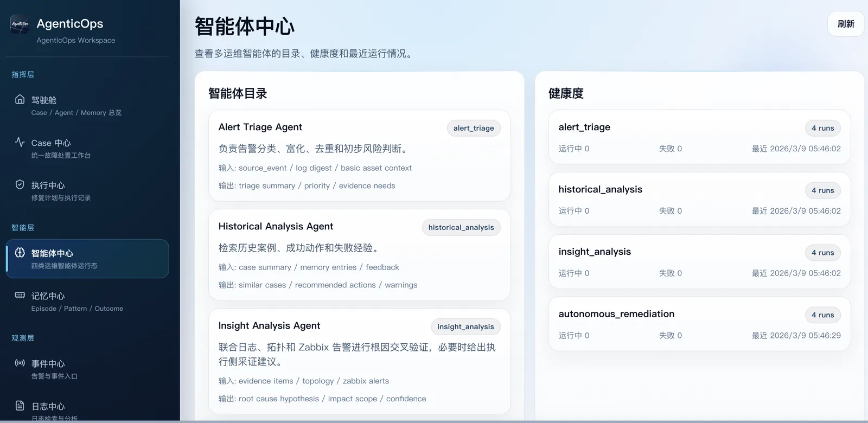Screen dimensions: 868x423
Task: Click the 智能体中心 page title
Action: [245, 27]
